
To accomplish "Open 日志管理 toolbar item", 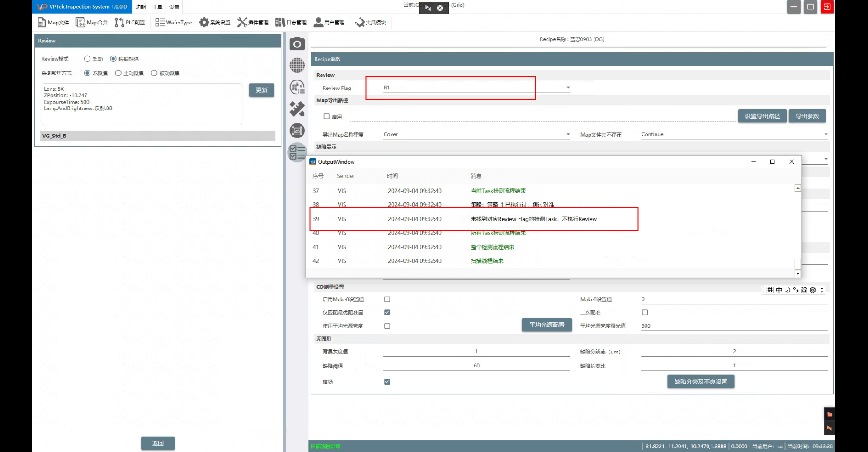I will tap(291, 22).
